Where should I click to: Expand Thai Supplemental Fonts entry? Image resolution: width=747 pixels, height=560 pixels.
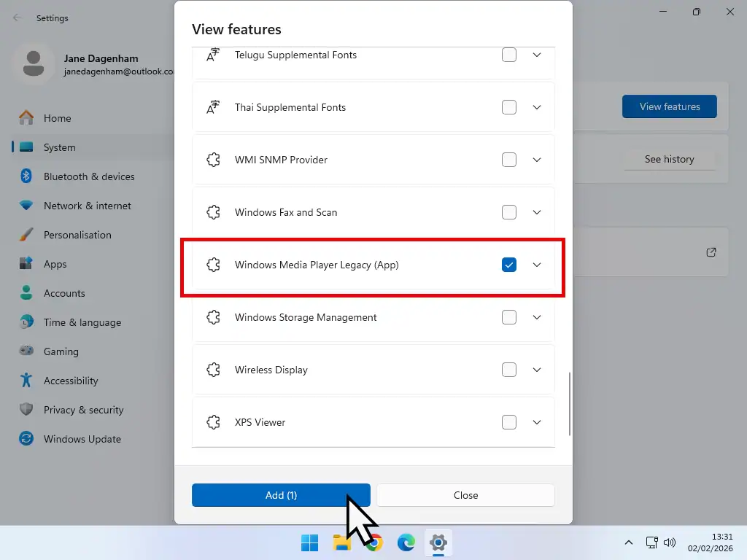pos(537,106)
